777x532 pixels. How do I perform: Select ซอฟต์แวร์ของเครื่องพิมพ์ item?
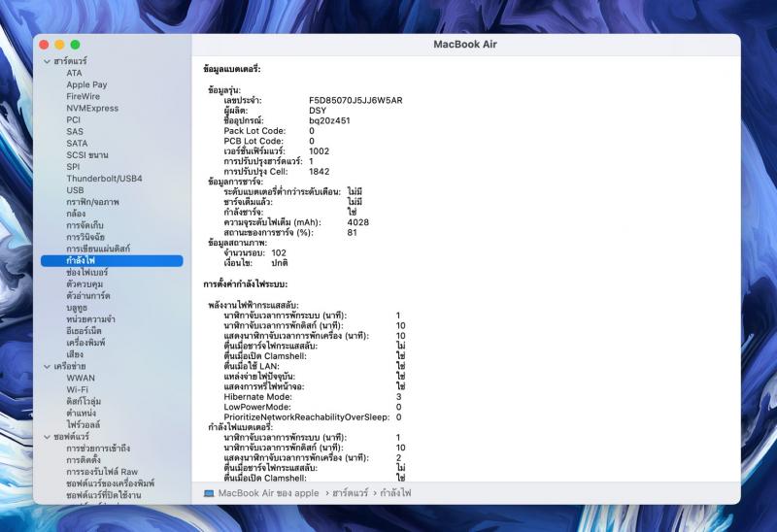(111, 483)
